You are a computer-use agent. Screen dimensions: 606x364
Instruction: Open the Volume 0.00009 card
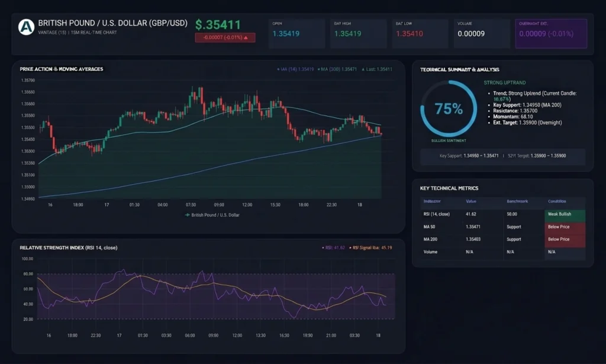point(482,34)
